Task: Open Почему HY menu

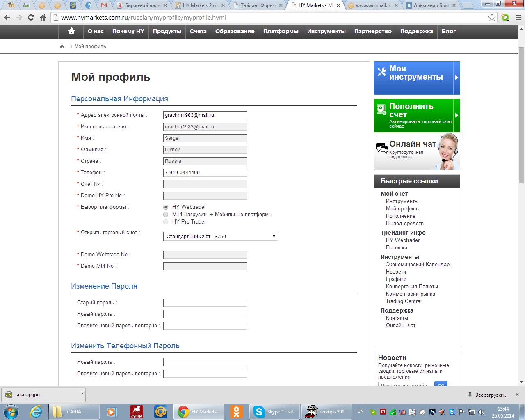Action: [x=128, y=31]
